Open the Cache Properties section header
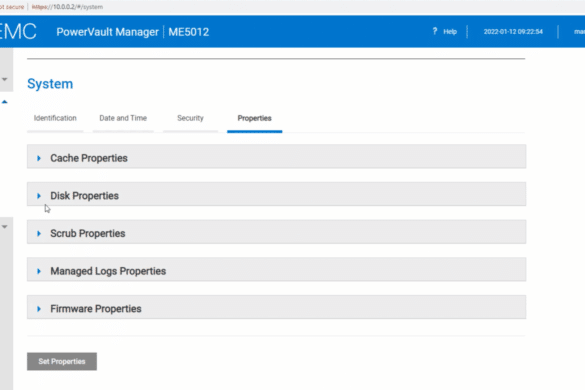The width and height of the screenshot is (585, 390). [276, 157]
